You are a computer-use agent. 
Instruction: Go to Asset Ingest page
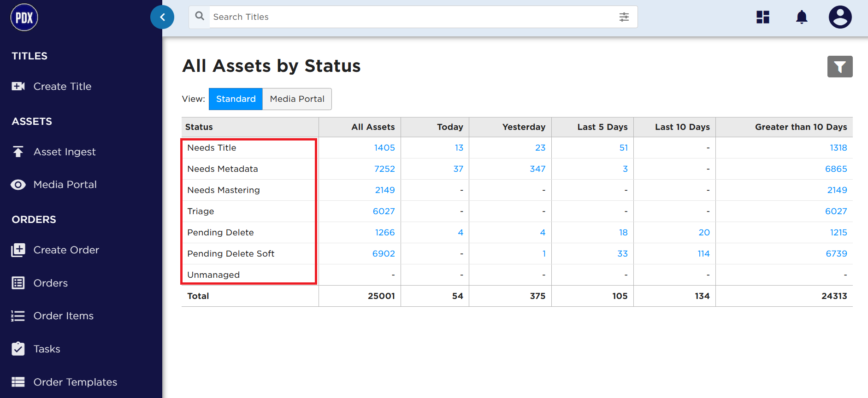(65, 152)
